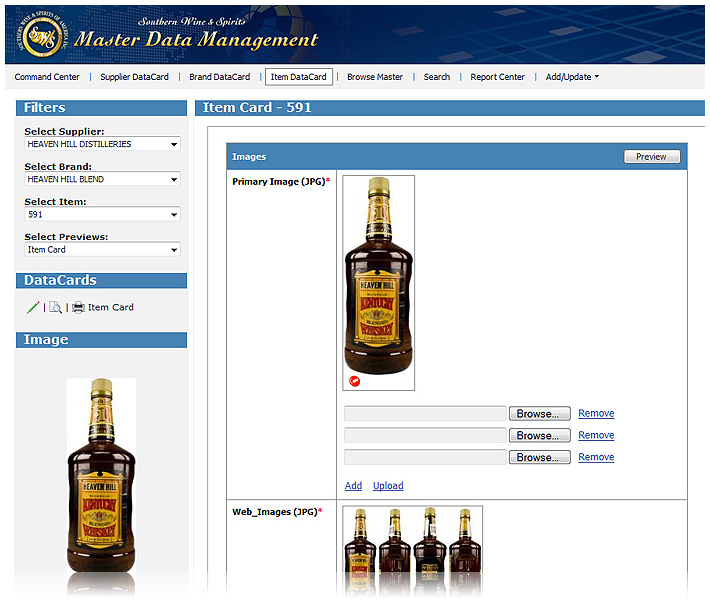Image resolution: width=710 pixels, height=612 pixels.
Task: Click the second file path input field
Action: tap(425, 435)
